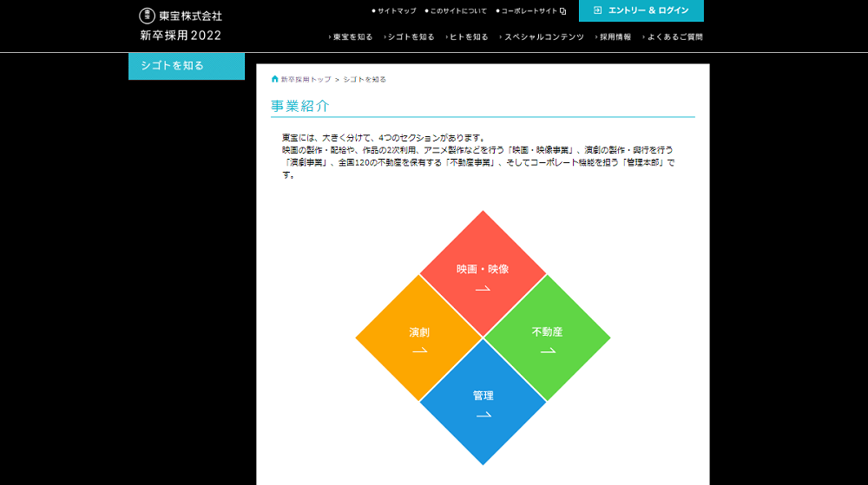Image resolution: width=868 pixels, height=485 pixels.
Task: Open the シゴトを知る menu in top navigation
Action: pos(409,37)
